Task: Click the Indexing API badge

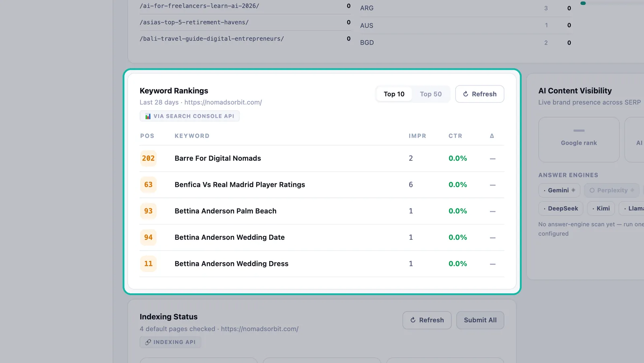Action: 170,342
